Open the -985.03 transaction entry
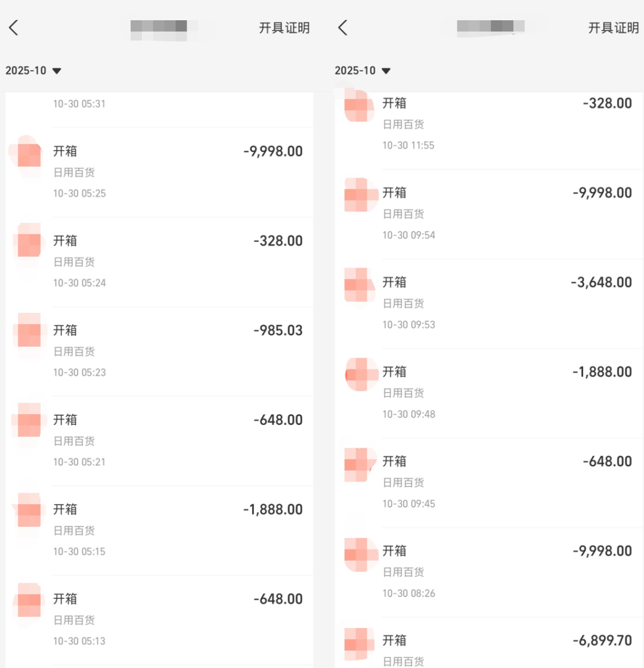 178,351
